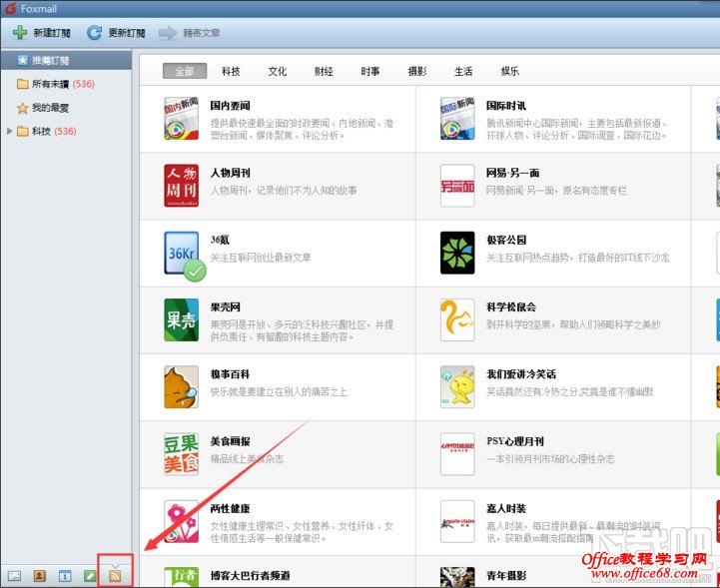Click the 果壳网 feed title

point(225,307)
